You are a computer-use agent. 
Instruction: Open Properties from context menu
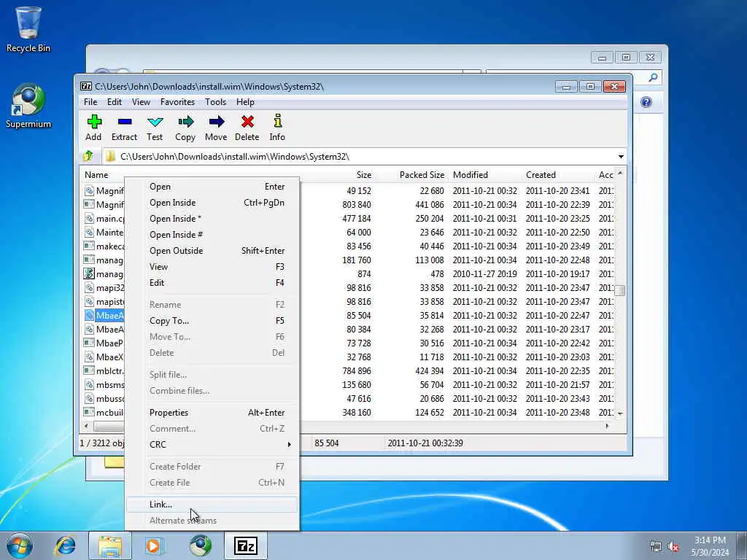coord(212,413)
